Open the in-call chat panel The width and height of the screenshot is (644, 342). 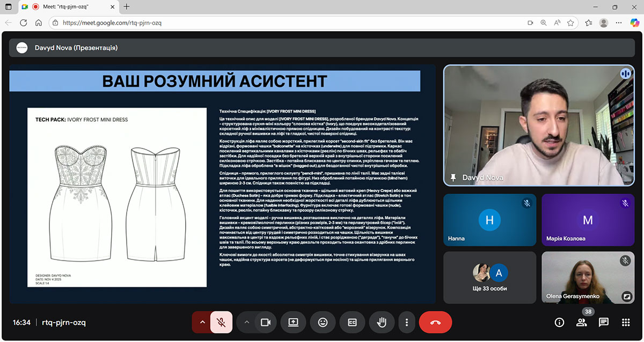point(603,322)
